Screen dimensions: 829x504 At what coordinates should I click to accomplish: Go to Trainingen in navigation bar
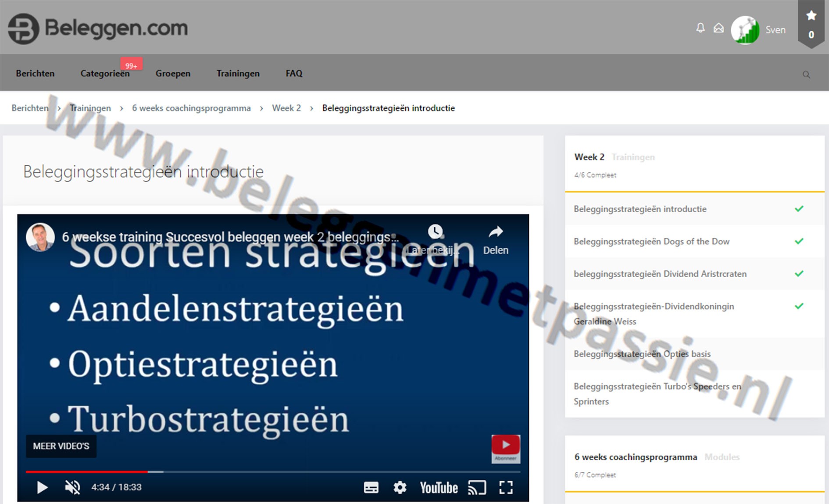(238, 73)
